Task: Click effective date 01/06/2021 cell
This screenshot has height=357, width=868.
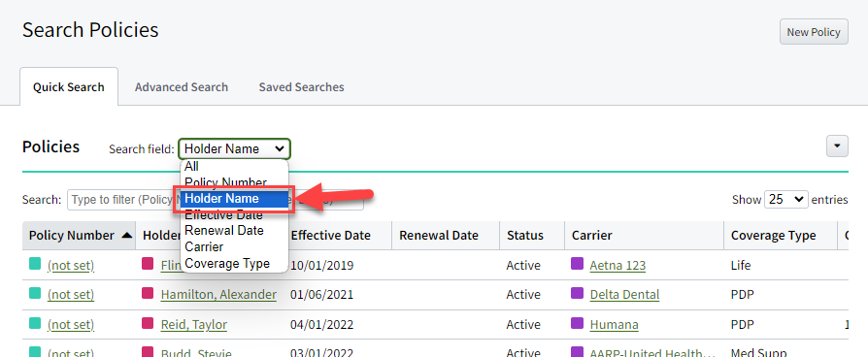Action: (x=321, y=295)
